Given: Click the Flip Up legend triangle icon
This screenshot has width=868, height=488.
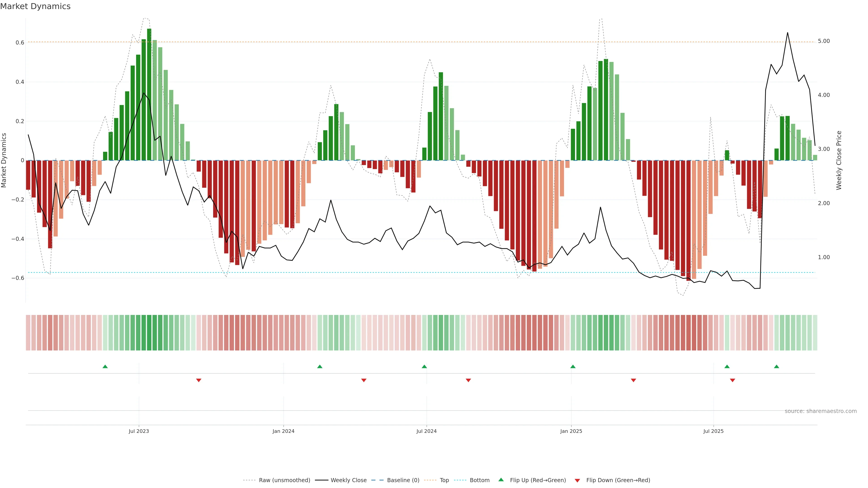Looking at the screenshot, I should click(x=501, y=480).
